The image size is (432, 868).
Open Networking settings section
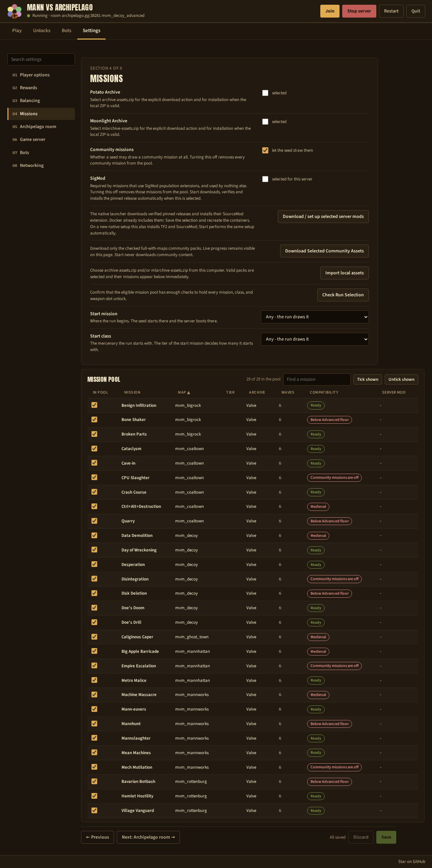pyautogui.click(x=41, y=166)
